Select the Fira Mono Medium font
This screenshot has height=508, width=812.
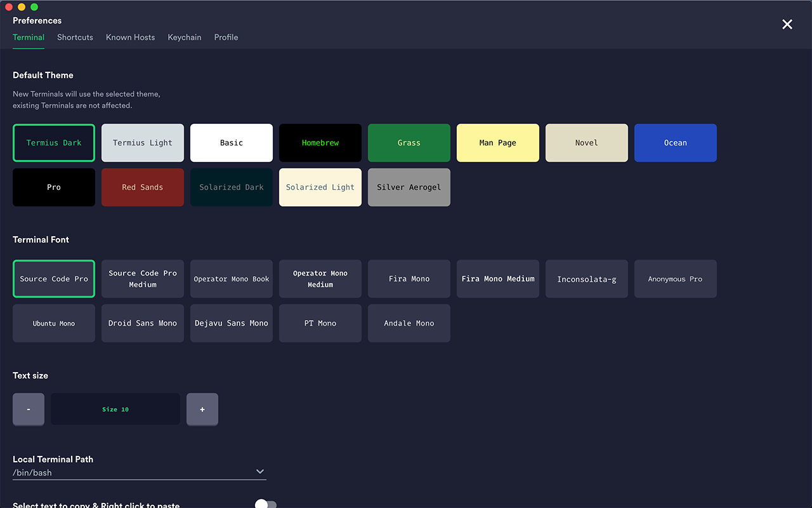click(x=498, y=279)
